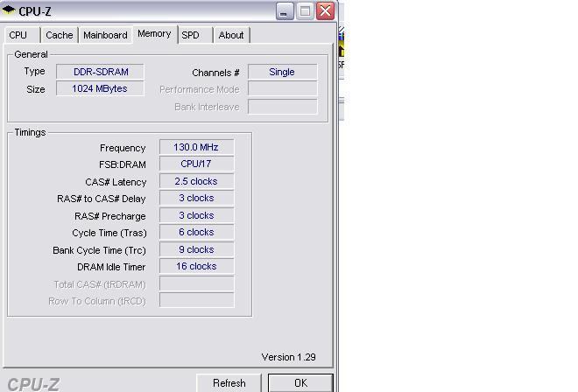Image resolution: width=578 pixels, height=392 pixels.
Task: Click the CPU-Z title bar icon
Action: pos(9,10)
